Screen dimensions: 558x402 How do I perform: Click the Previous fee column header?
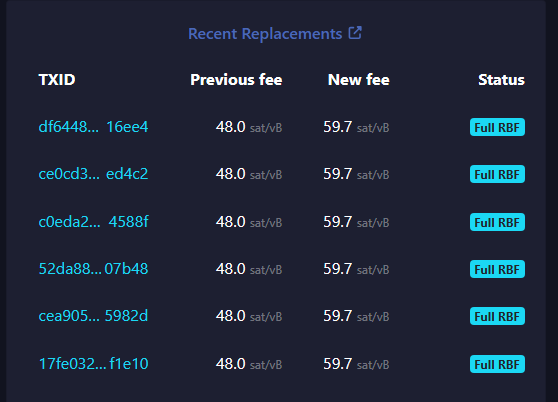tap(236, 80)
